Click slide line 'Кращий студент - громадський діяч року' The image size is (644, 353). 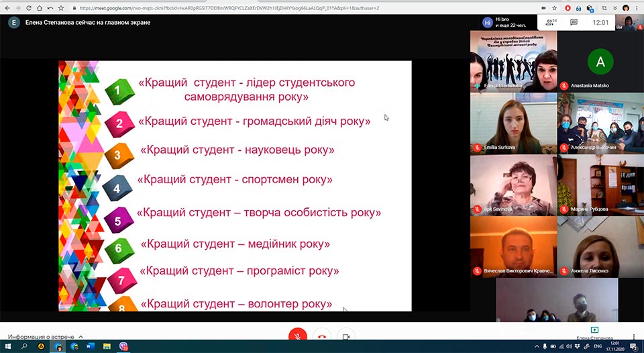point(254,121)
